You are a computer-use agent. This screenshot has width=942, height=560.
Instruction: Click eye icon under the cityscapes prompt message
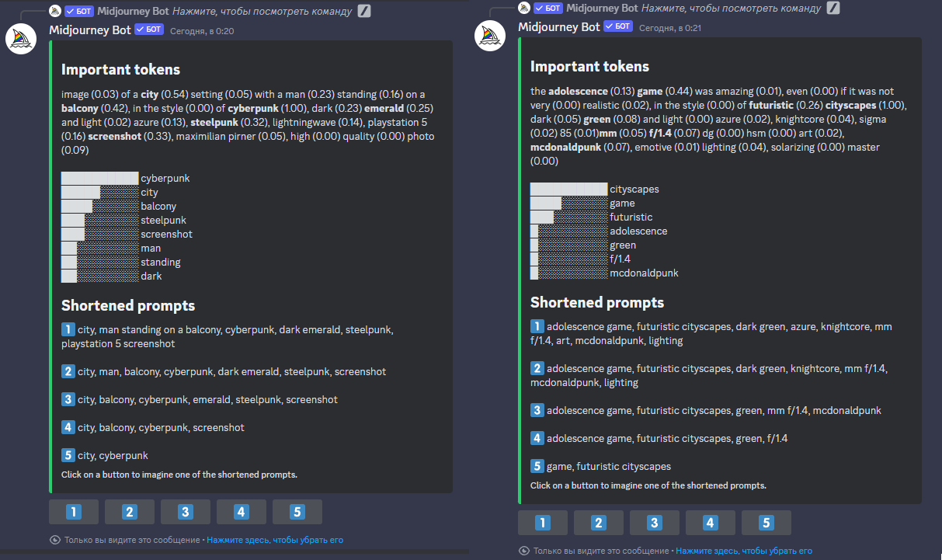click(523, 551)
